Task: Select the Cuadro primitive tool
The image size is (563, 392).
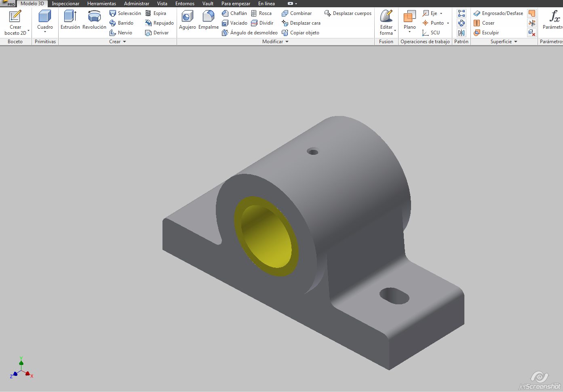Action: (45, 20)
